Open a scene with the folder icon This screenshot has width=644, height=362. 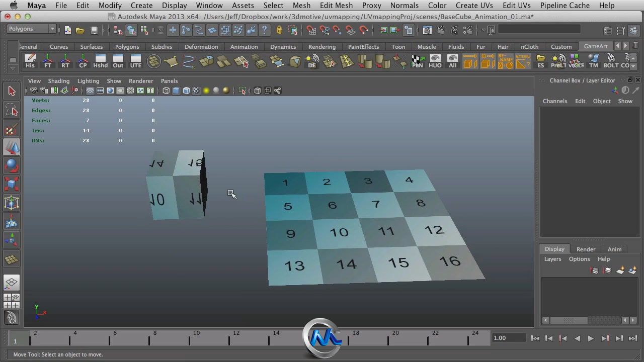pyautogui.click(x=80, y=30)
